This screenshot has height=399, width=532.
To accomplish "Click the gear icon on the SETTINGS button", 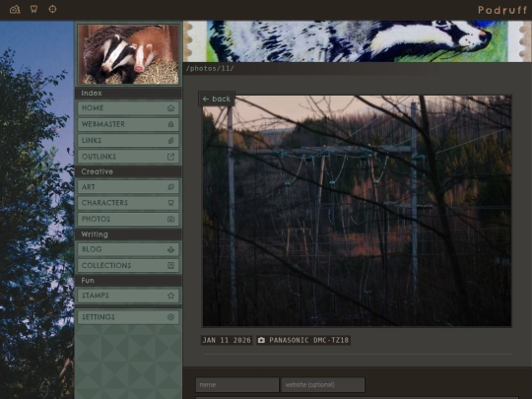I will click(x=170, y=317).
